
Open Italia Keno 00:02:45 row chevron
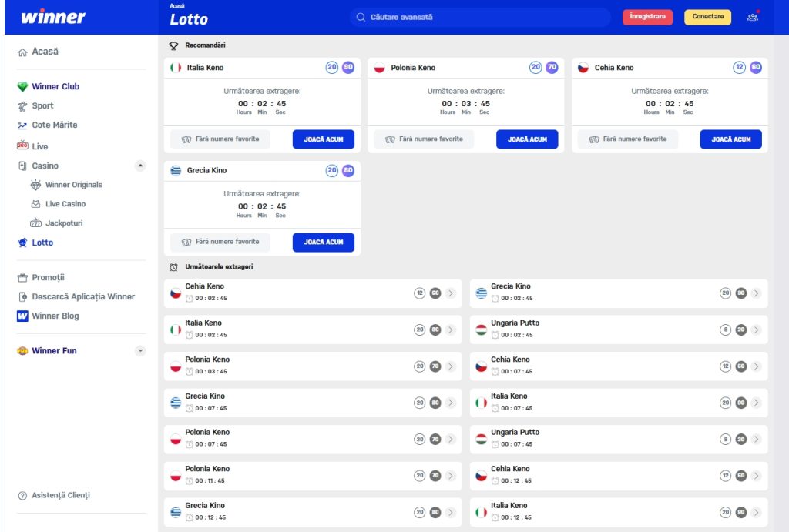pyautogui.click(x=451, y=330)
